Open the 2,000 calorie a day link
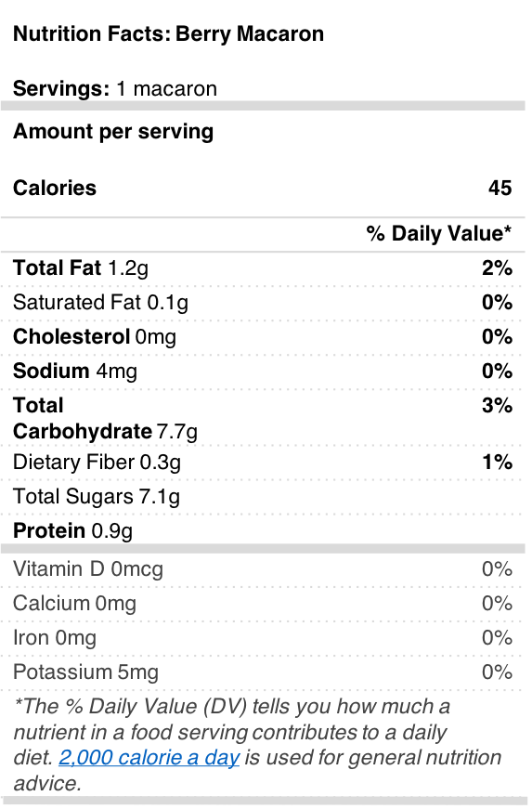This screenshot has height=809, width=532. coord(149,758)
